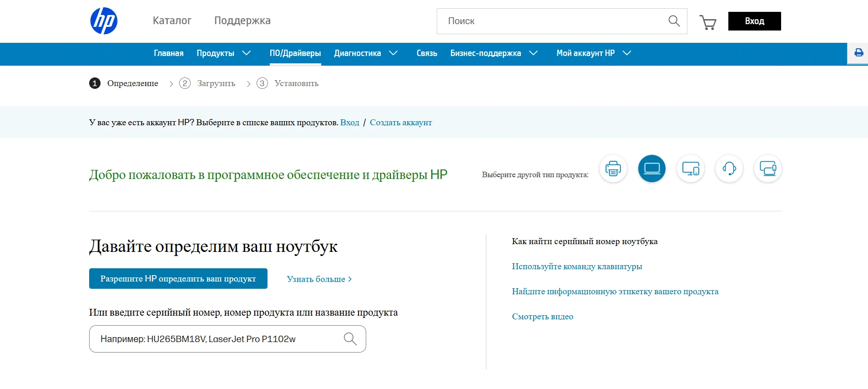Choose the headset product type icon
This screenshot has width=868, height=389.
click(x=729, y=169)
